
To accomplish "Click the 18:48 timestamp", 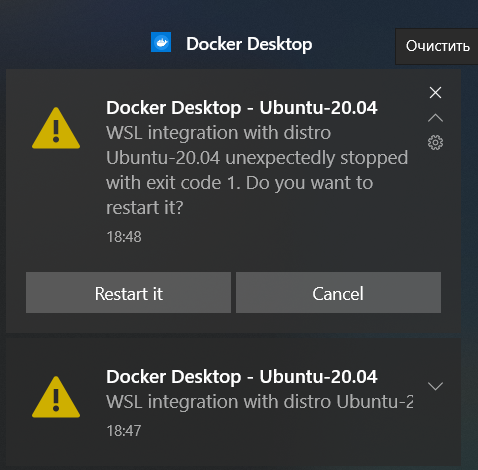I will click(x=124, y=237).
